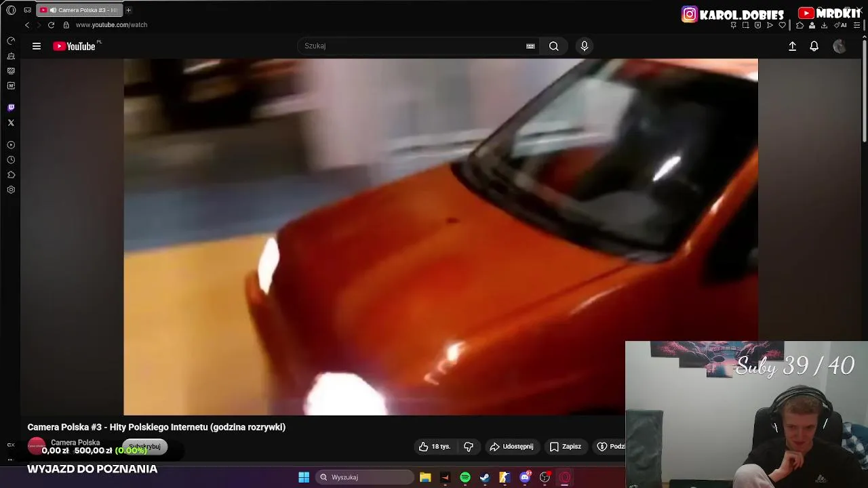
Task: Click the Subskrybuj subscribe button
Action: click(144, 447)
